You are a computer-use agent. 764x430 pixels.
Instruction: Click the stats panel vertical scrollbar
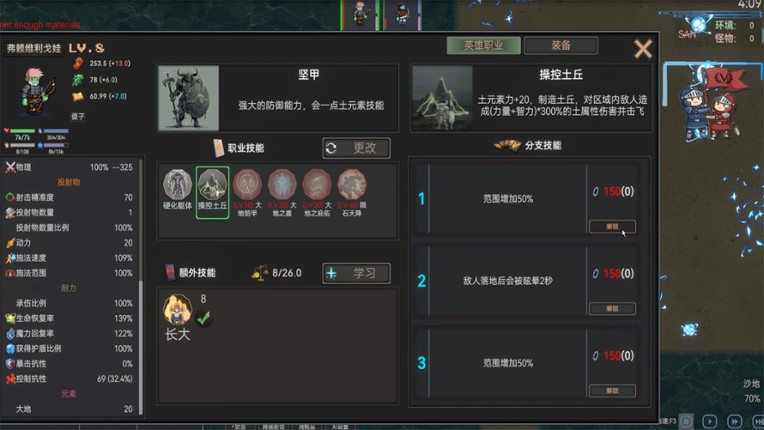(141, 286)
